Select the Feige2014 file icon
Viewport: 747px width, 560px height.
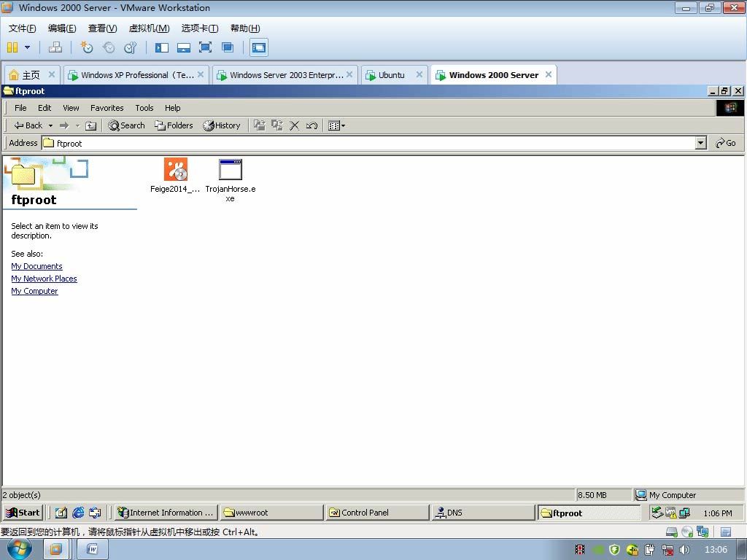(x=176, y=169)
